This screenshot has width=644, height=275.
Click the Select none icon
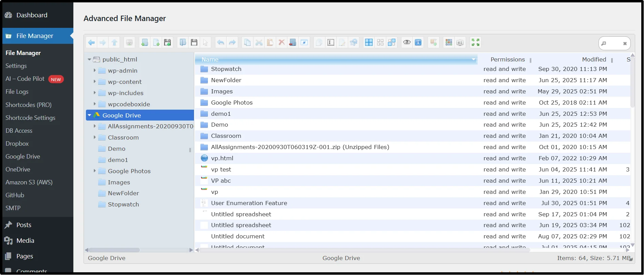click(380, 42)
